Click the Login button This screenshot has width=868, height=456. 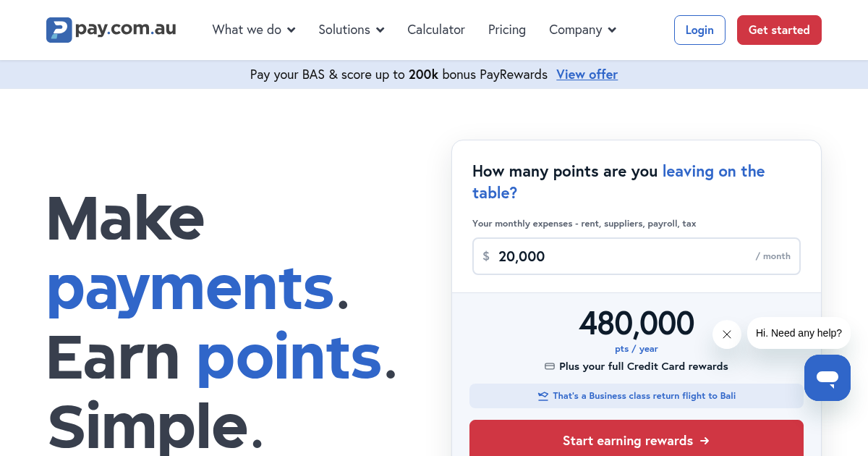pos(699,30)
